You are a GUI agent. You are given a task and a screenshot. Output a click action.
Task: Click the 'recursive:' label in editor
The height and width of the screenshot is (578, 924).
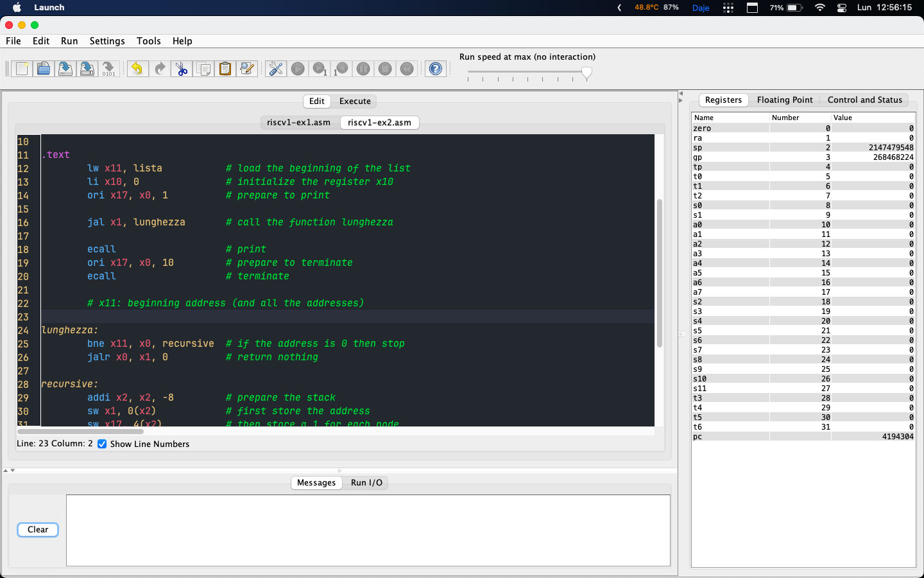pyautogui.click(x=70, y=384)
